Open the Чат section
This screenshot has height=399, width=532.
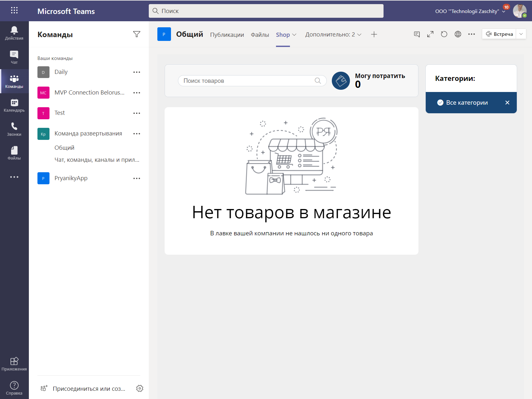[x=14, y=57]
